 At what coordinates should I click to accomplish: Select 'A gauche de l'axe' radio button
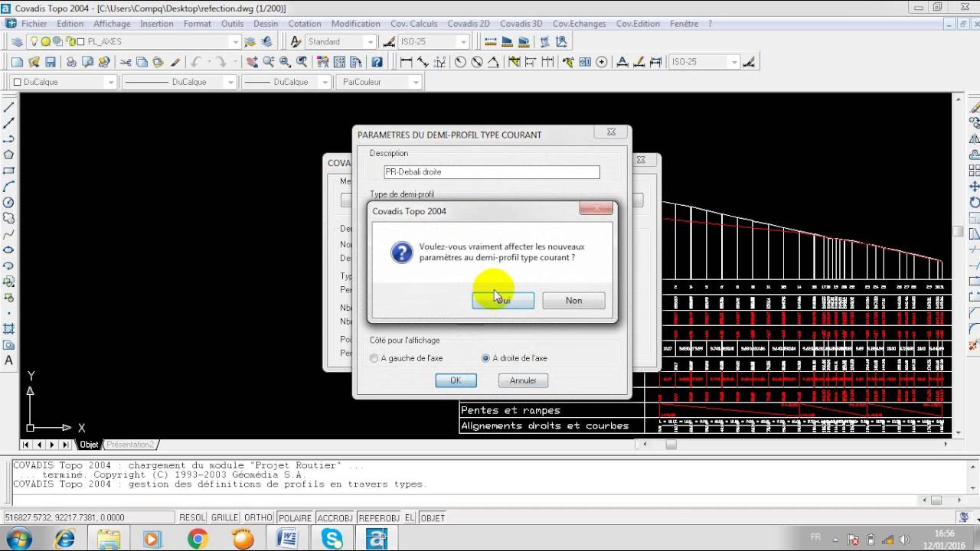point(374,358)
